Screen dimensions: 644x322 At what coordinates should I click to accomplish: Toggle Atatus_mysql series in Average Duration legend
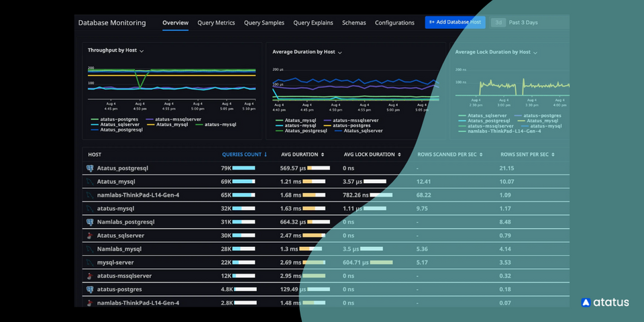pyautogui.click(x=296, y=120)
